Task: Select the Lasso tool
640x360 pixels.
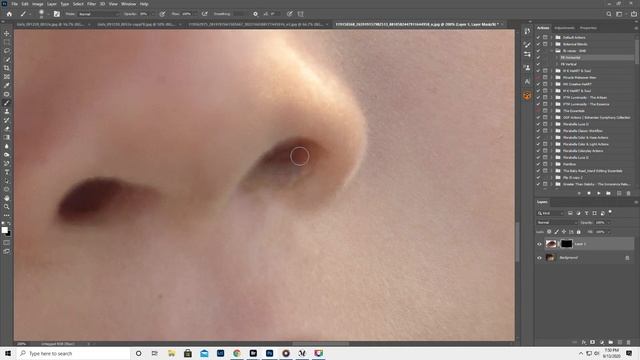Action: click(7, 51)
